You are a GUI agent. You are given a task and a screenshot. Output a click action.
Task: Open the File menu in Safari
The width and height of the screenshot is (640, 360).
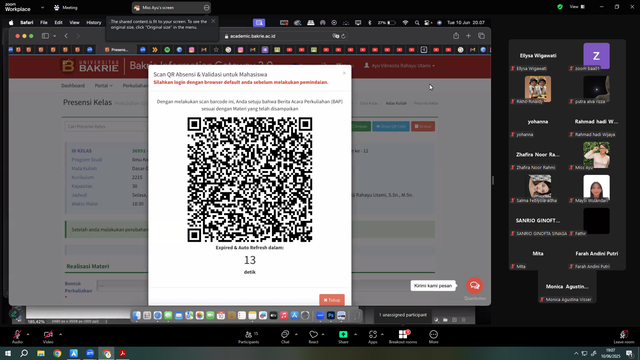click(x=44, y=22)
